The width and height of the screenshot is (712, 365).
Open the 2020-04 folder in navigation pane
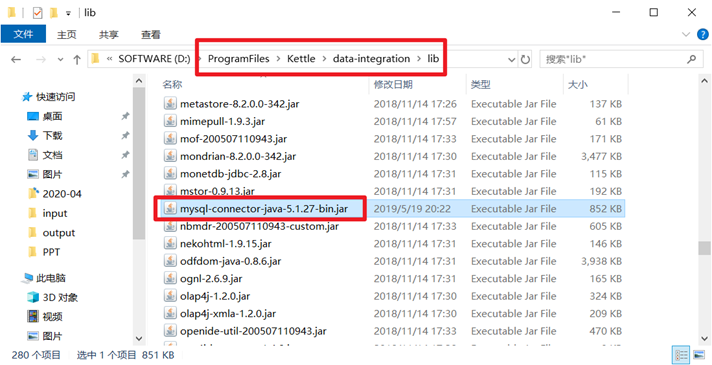pos(62,194)
